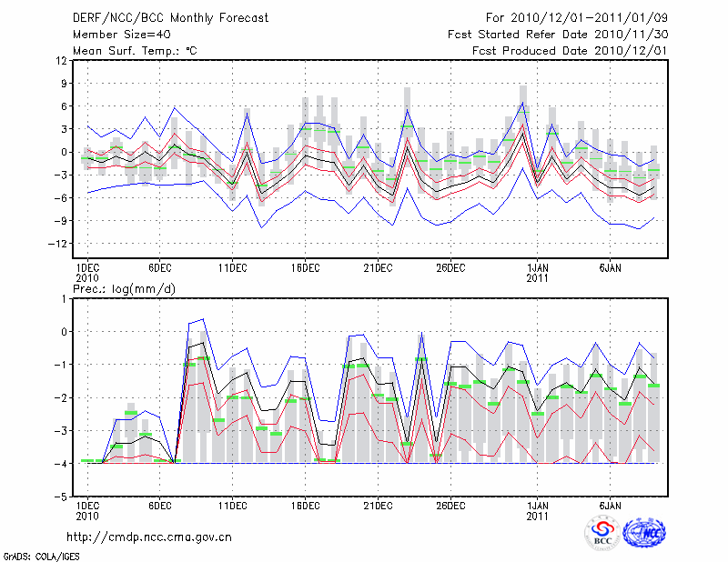Image resolution: width=728 pixels, height=562 pixels.
Task: Select the Mean Surf. Temp. label
Action: pos(135,51)
